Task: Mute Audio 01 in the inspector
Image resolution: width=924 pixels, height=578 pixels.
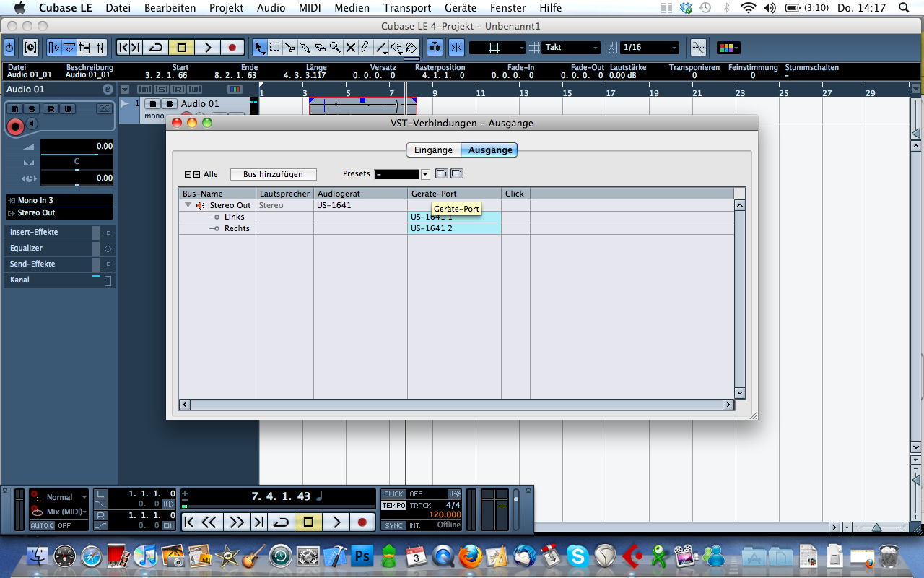Action: coord(14,109)
